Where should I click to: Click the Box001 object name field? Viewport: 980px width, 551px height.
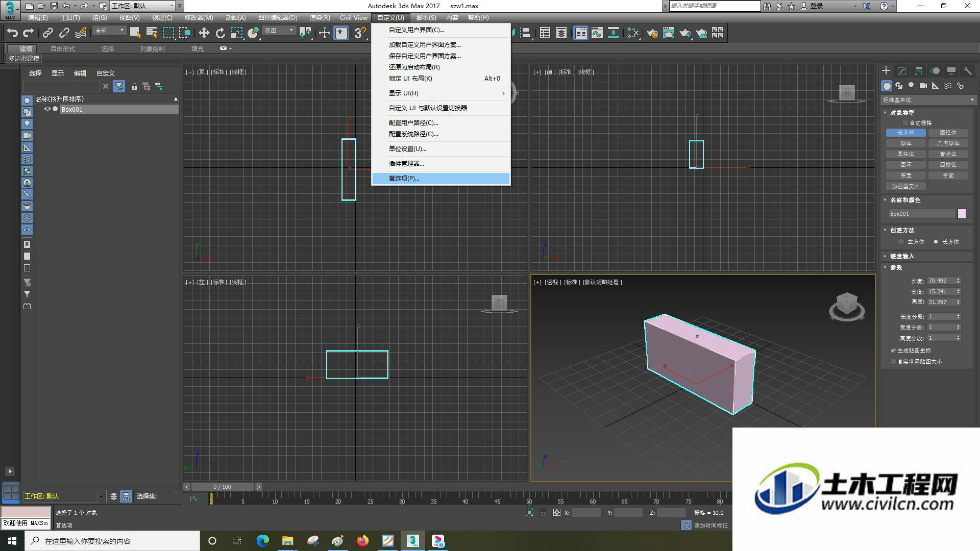click(x=922, y=214)
